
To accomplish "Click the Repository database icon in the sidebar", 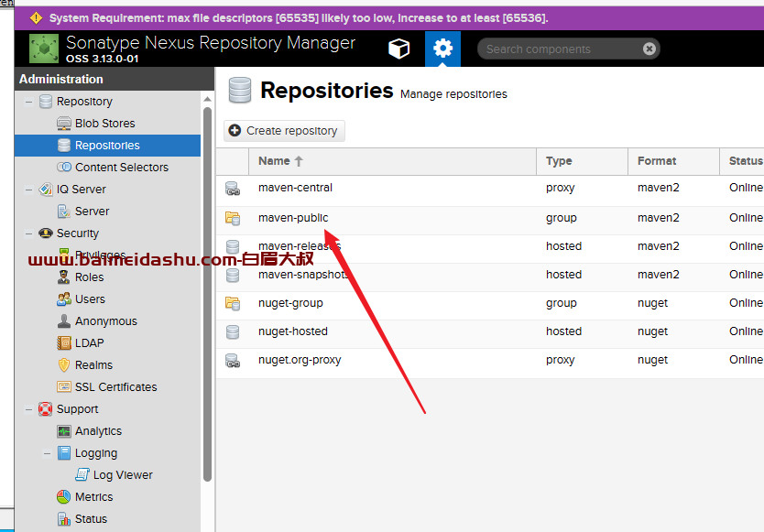I will pos(46,102).
